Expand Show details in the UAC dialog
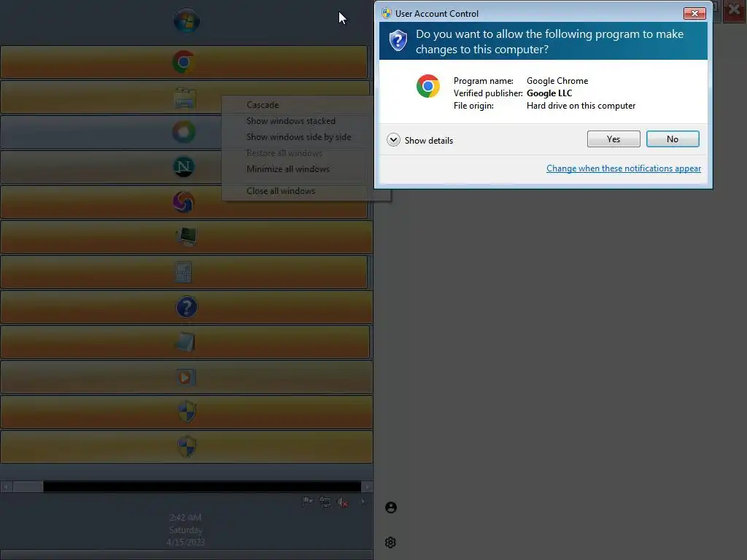The height and width of the screenshot is (560, 747). (x=419, y=140)
